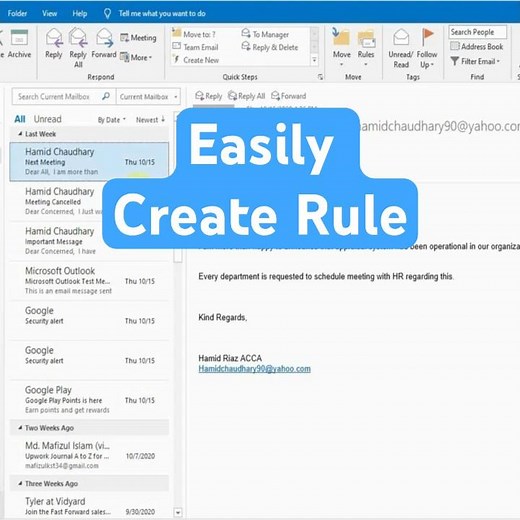Screen dimensions: 520x520
Task: Click the Forward icon in Respond group
Action: 104,43
